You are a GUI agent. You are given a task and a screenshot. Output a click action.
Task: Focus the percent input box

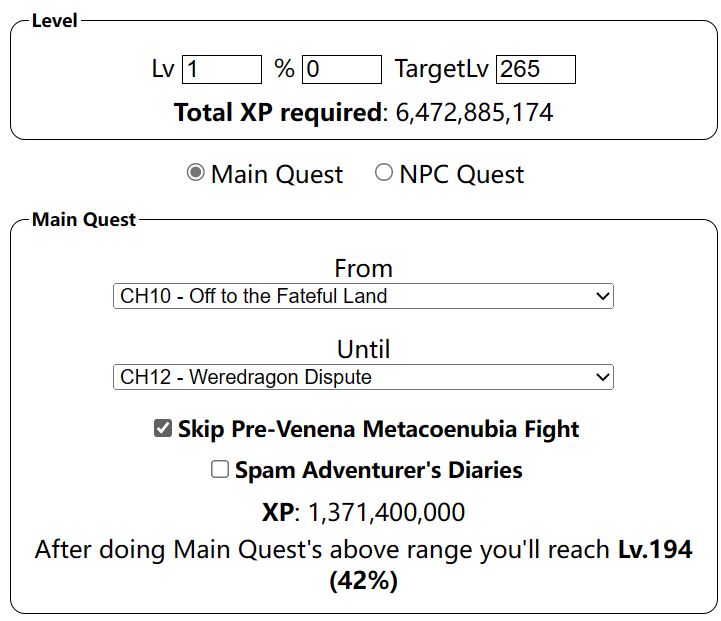(341, 69)
